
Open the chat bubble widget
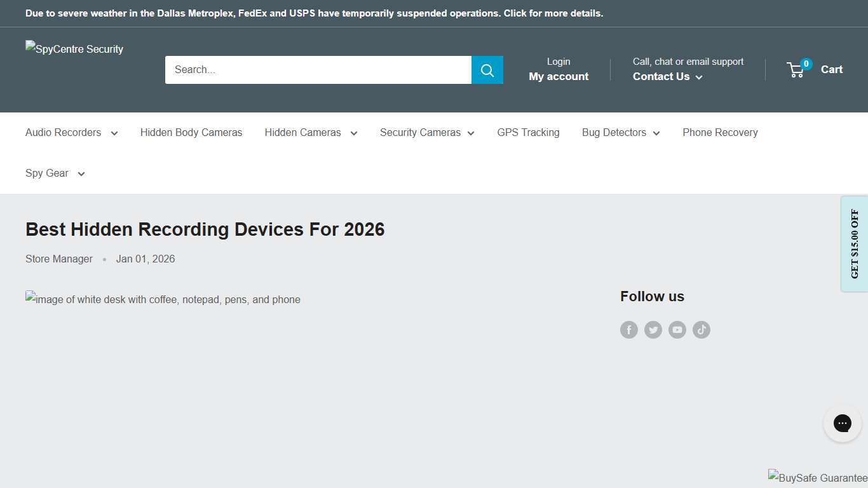point(842,423)
